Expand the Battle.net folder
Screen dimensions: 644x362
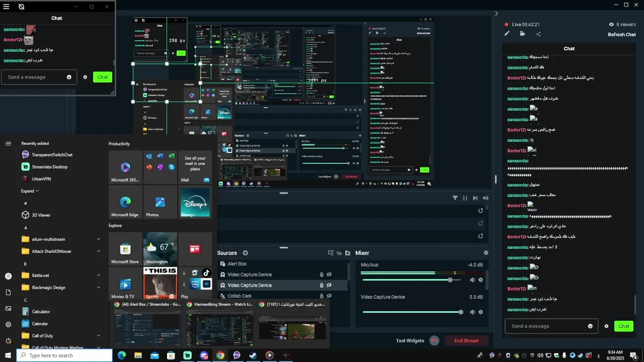point(99,275)
